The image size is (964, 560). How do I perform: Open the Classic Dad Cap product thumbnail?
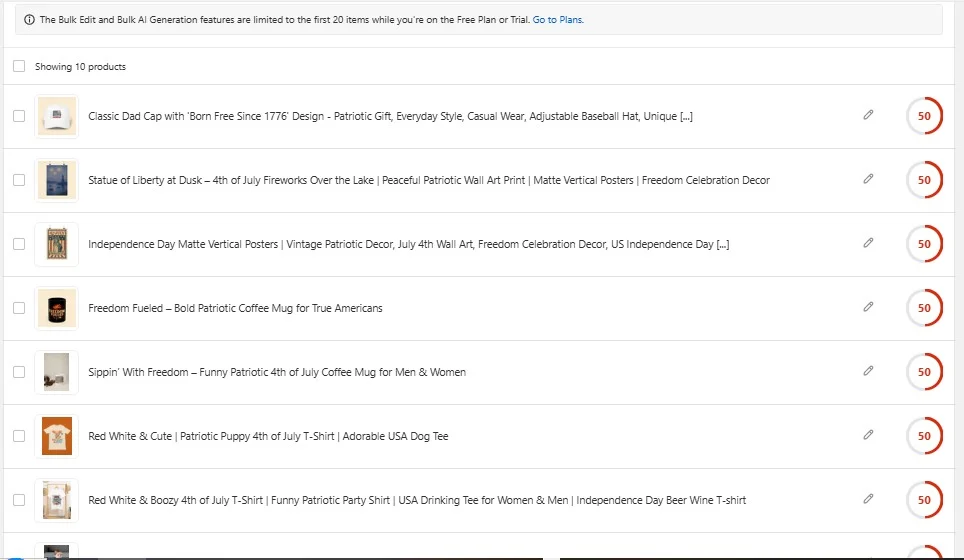(x=56, y=116)
